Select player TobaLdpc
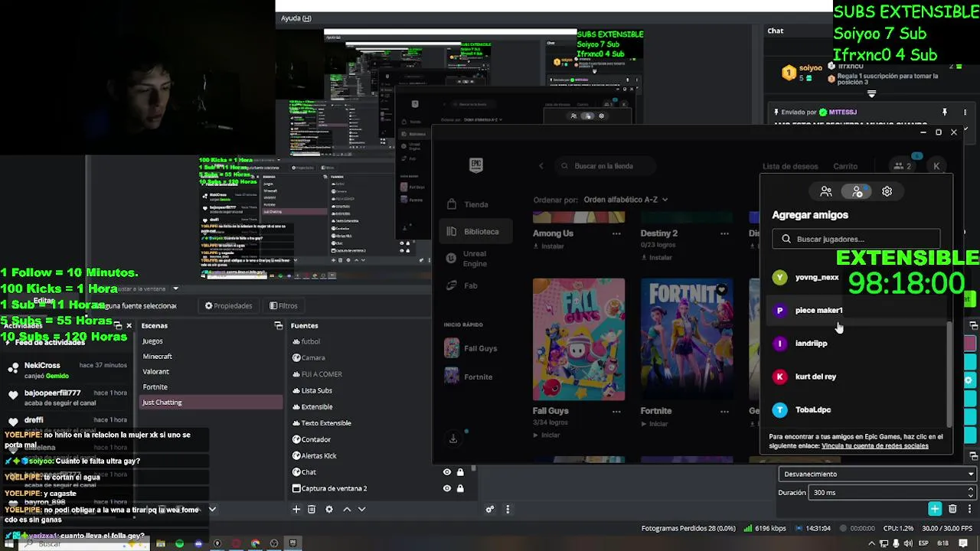The width and height of the screenshot is (980, 551). point(857,409)
